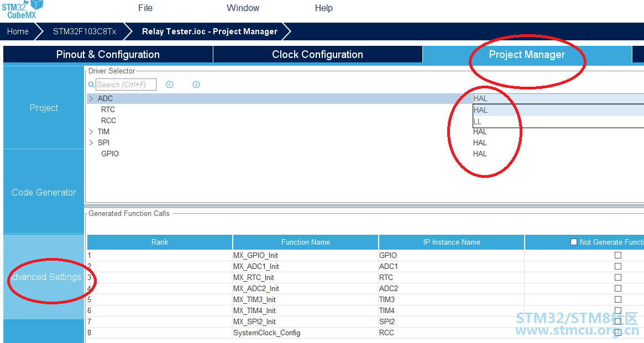The height and width of the screenshot is (343, 644).
Task: Select MX_ADC1_Init function name cell
Action: [x=305, y=266]
